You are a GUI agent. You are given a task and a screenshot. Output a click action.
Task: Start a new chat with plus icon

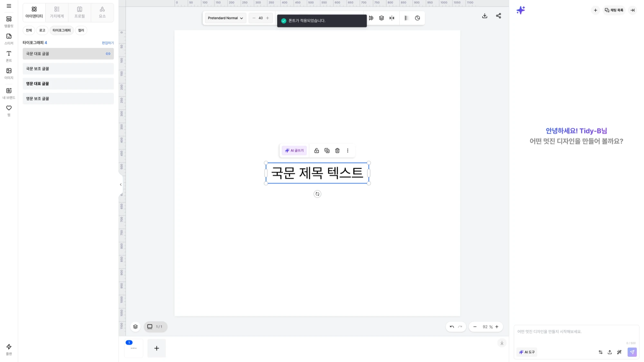click(595, 10)
